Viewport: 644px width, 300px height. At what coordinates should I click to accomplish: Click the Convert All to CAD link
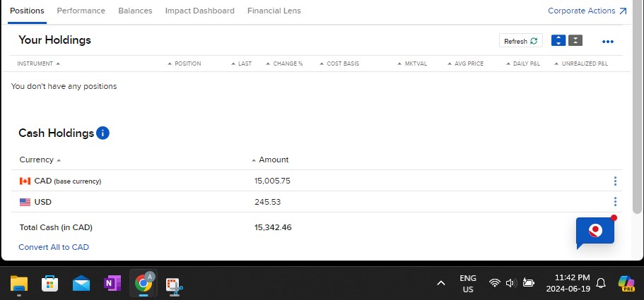(x=54, y=247)
